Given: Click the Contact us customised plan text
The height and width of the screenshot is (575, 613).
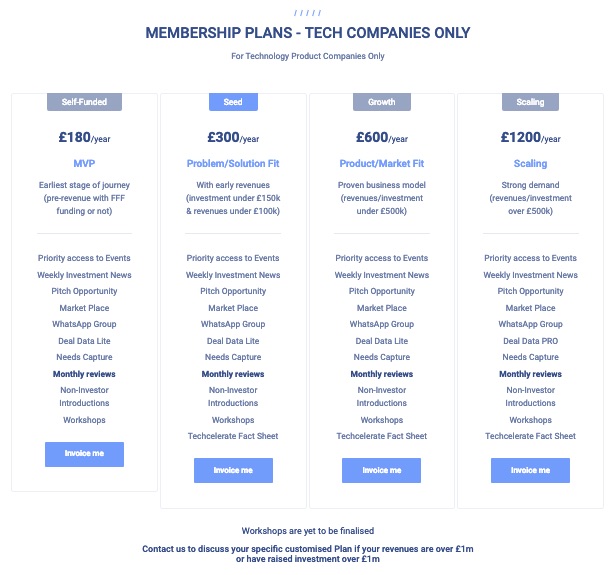Looking at the screenshot, I should coord(307,553).
